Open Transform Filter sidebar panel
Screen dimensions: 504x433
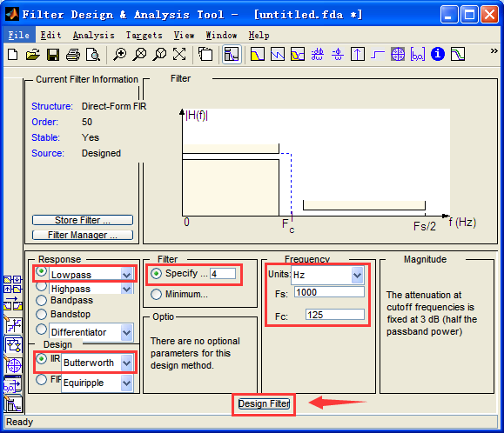[x=13, y=303]
